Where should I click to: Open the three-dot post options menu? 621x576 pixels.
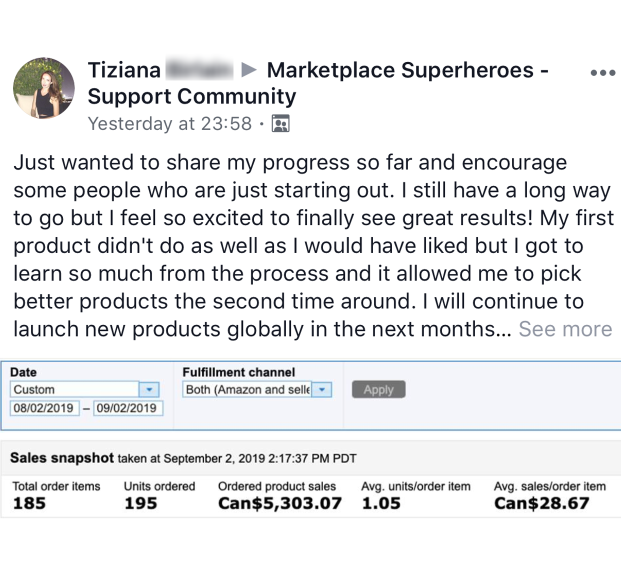point(603,73)
